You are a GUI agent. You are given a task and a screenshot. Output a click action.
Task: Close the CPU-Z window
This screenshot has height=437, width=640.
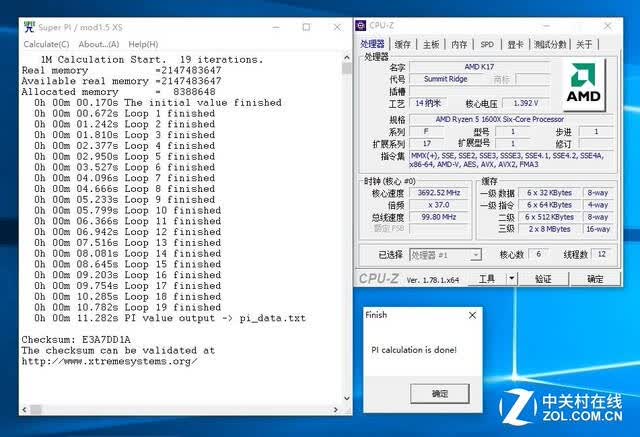608,26
